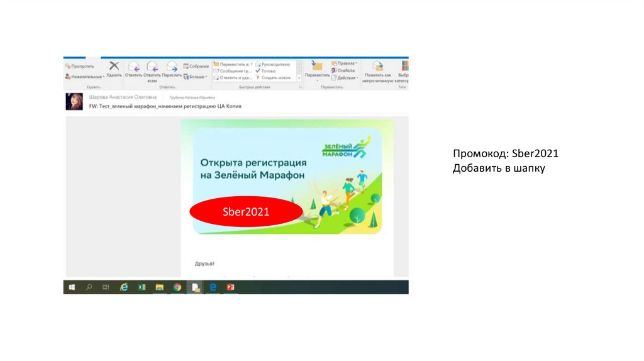Select quick step Руководителю

click(x=273, y=64)
